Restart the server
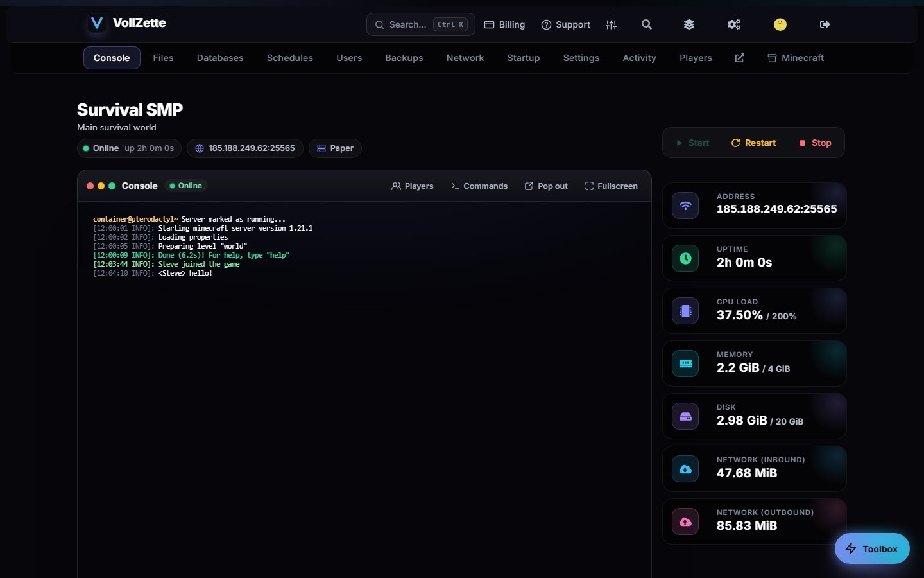The height and width of the screenshot is (578, 924). point(754,143)
